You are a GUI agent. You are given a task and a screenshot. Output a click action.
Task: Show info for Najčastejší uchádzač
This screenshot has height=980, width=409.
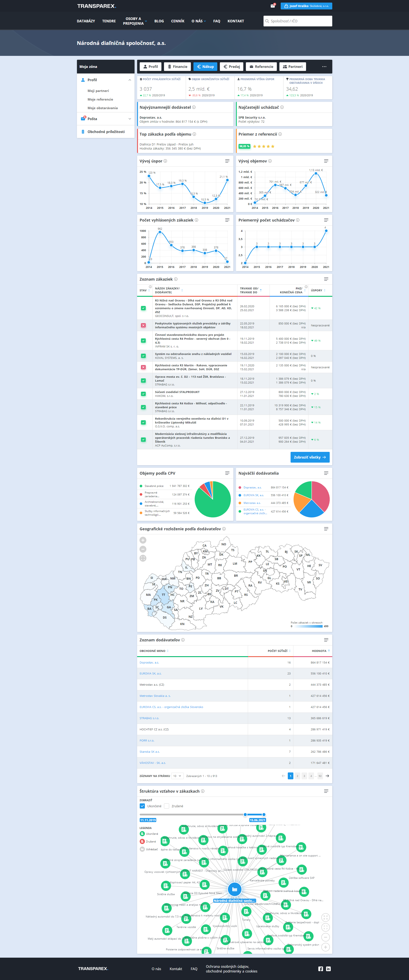282,107
